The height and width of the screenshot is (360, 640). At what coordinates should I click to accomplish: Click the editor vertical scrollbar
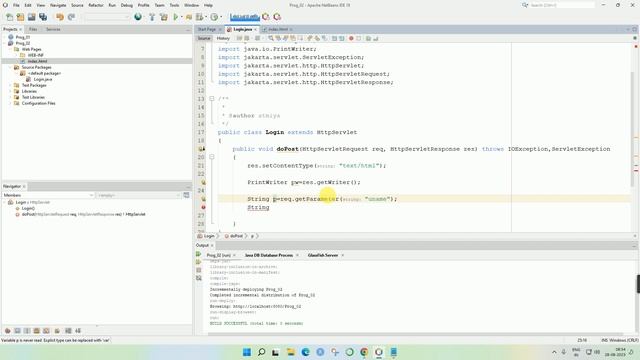tap(633, 129)
